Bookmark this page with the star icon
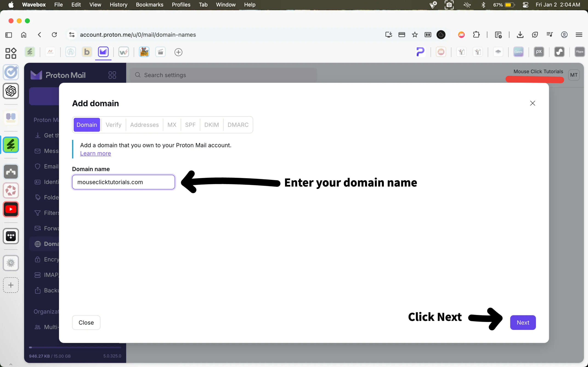588x367 pixels. click(415, 35)
